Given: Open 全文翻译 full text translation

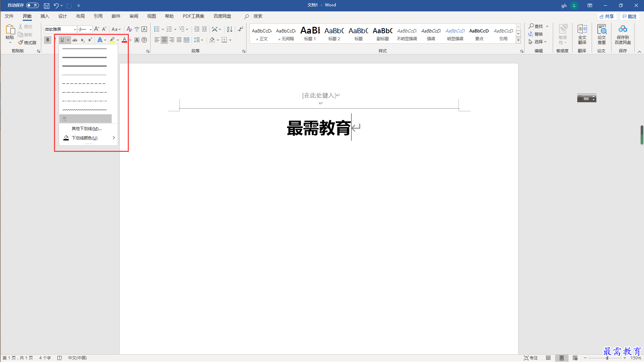Looking at the screenshot, I should pos(582,34).
